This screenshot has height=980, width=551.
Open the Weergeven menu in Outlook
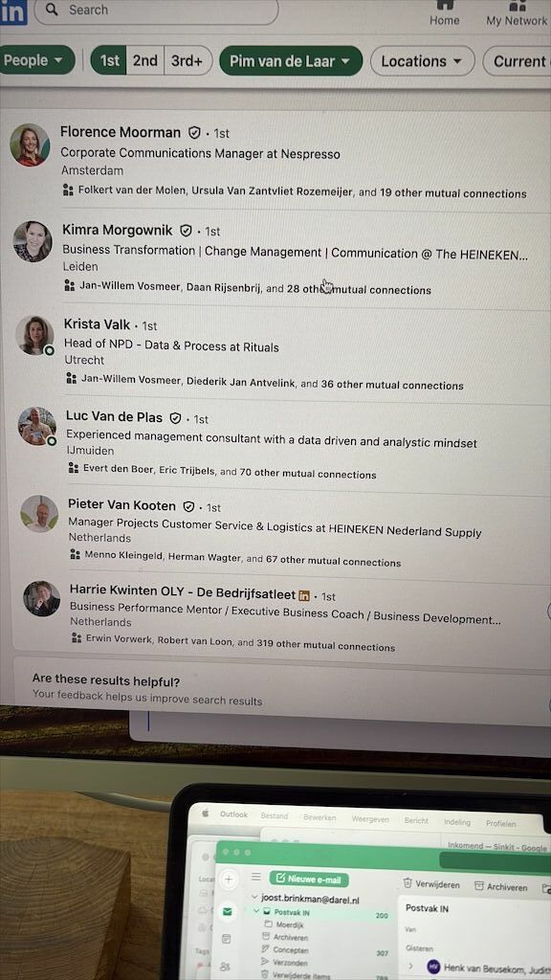pos(370,818)
